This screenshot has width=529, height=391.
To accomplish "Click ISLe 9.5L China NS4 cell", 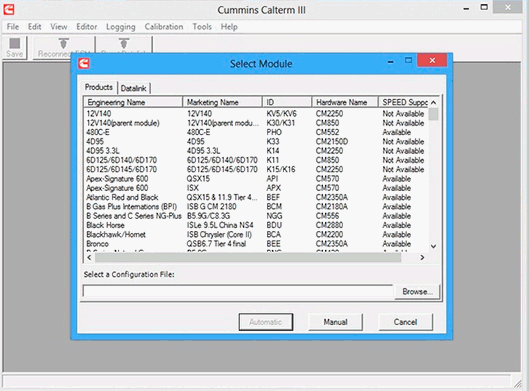I will (x=220, y=225).
